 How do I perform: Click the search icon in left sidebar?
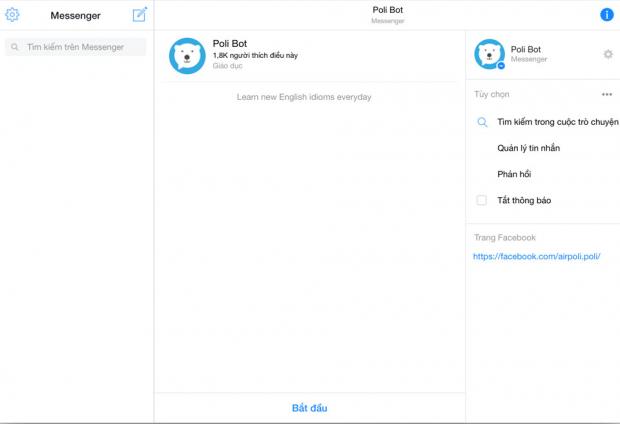pos(15,47)
